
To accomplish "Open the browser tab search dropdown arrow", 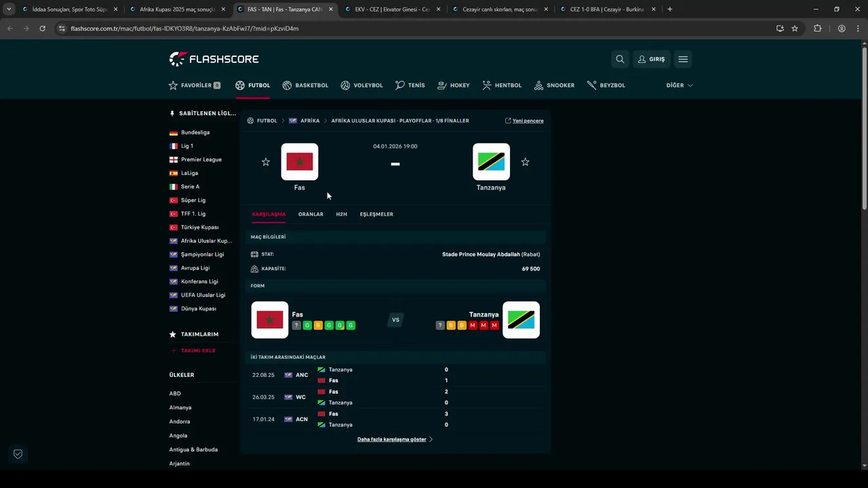I will coord(9,9).
